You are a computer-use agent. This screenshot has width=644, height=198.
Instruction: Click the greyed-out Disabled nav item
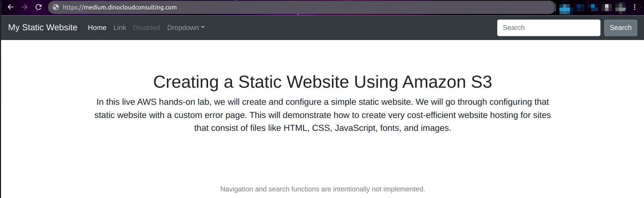[146, 27]
